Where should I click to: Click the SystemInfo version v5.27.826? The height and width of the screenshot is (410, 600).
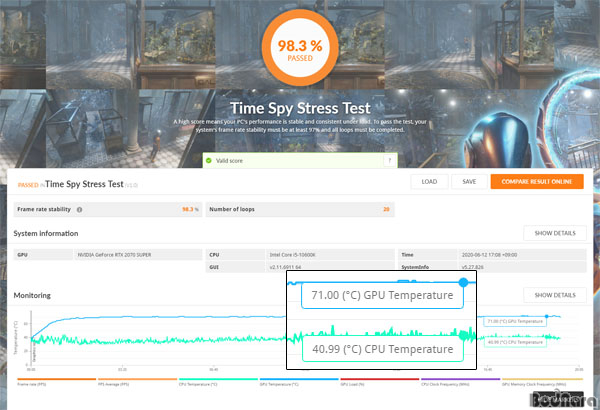(472, 267)
